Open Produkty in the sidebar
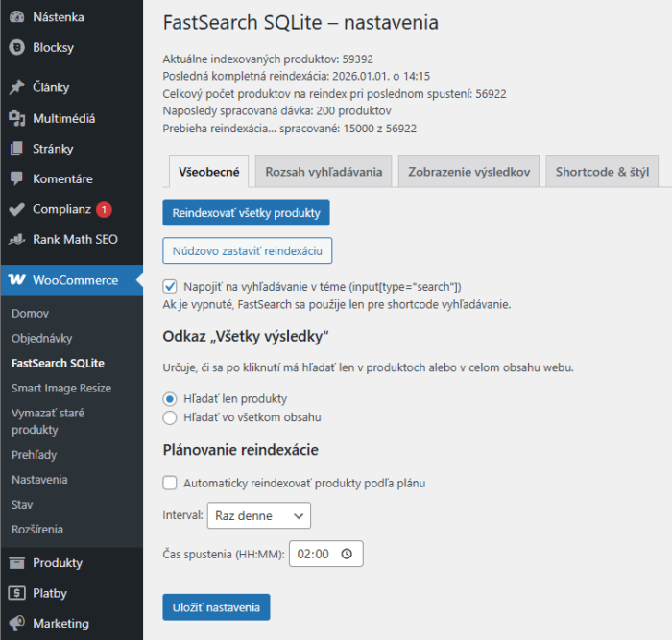Screen dimensions: 672x640 [x=58, y=563]
